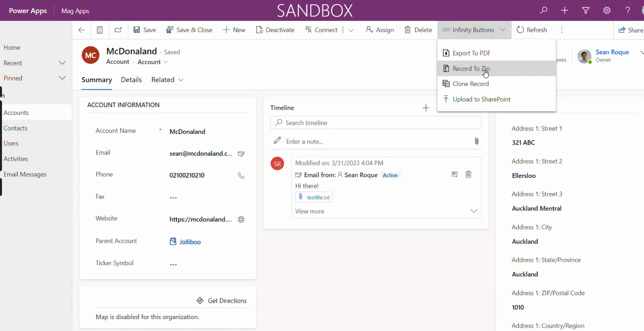The height and width of the screenshot is (331, 644).
Task: Open the record set page icon
Action: click(x=100, y=30)
